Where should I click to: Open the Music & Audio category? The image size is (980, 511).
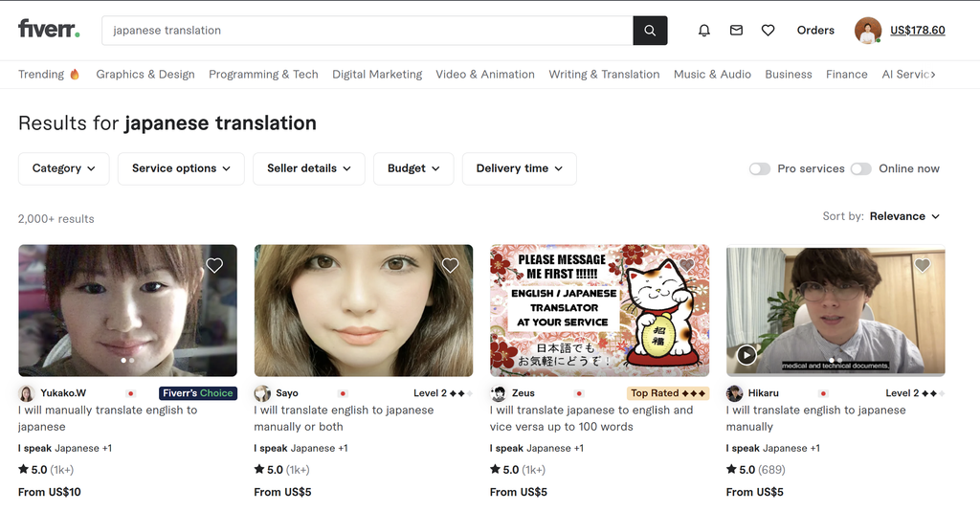712,75
